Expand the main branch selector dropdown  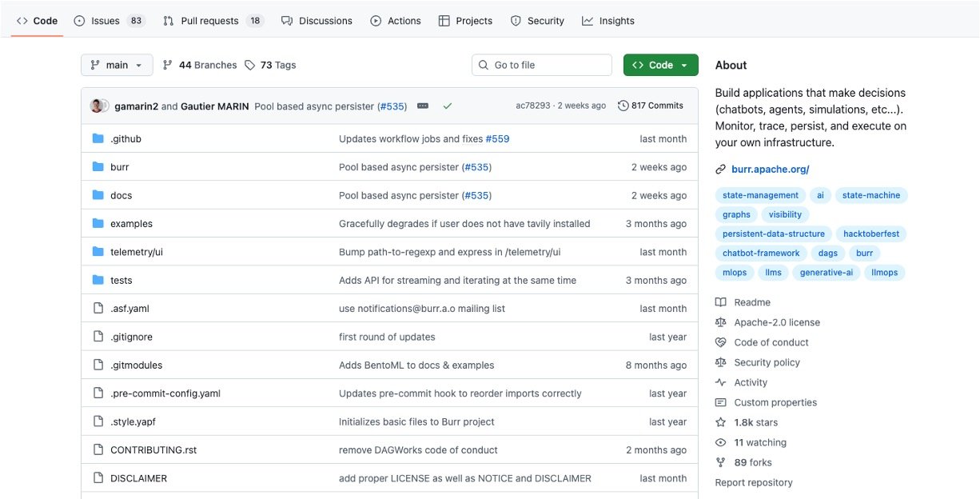tap(117, 66)
